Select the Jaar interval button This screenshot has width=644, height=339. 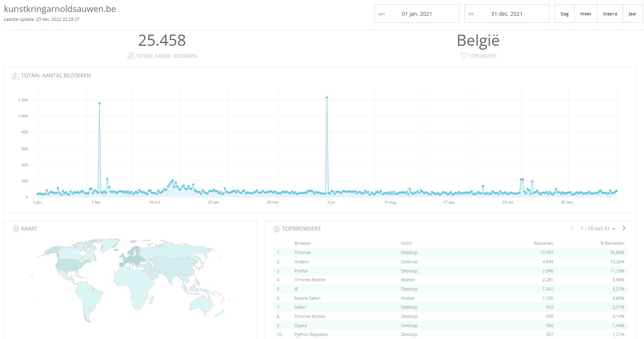[633, 13]
